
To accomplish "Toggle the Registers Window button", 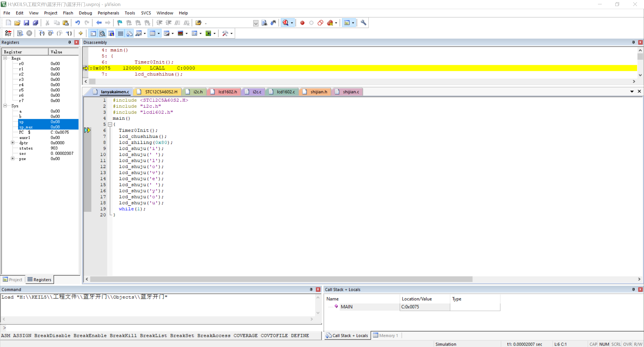I will (x=120, y=33).
